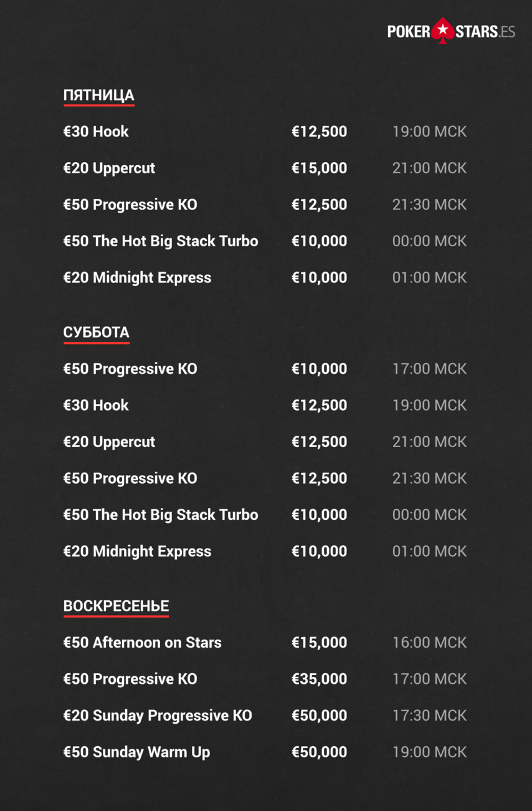Viewport: 532px width, 811px height.
Task: Open Saturday's €20 Midnight Express
Action: coord(138,552)
